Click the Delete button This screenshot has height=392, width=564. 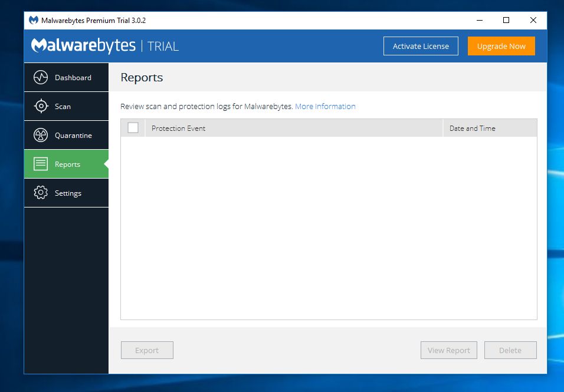click(x=510, y=350)
